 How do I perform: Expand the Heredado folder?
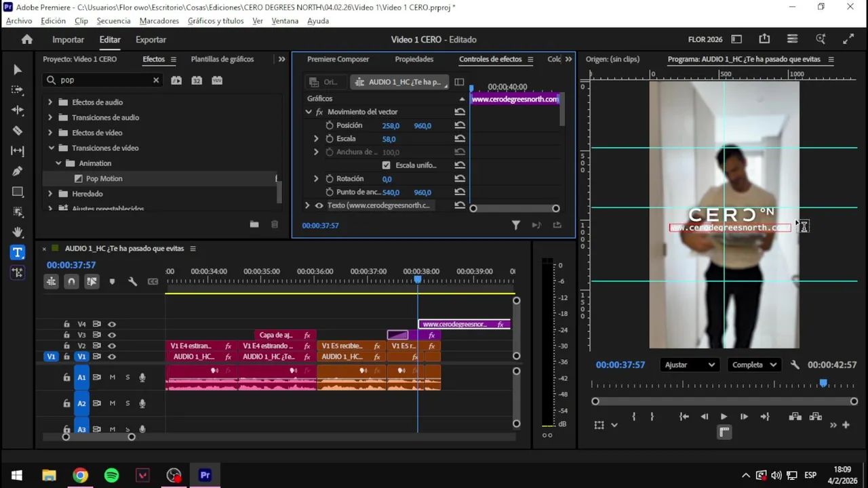click(50, 194)
